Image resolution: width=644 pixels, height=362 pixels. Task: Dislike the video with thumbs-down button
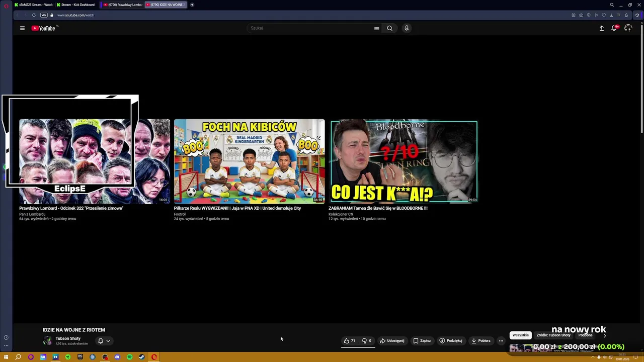(x=367, y=341)
